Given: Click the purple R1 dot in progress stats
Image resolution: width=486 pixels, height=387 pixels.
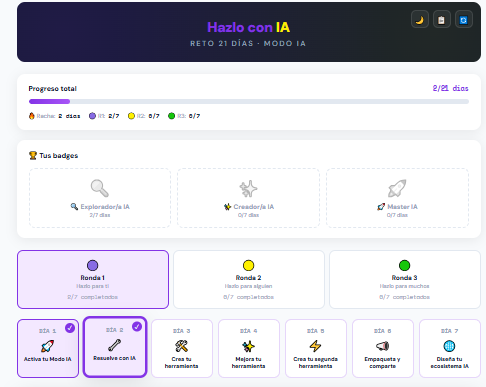Looking at the screenshot, I should pyautogui.click(x=92, y=116).
